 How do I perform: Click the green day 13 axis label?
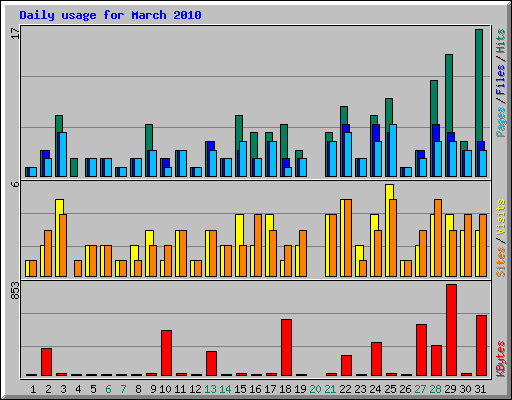coord(210,389)
